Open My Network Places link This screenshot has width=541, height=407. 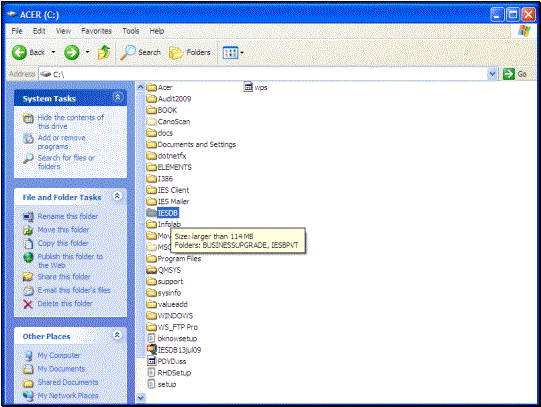point(68,396)
